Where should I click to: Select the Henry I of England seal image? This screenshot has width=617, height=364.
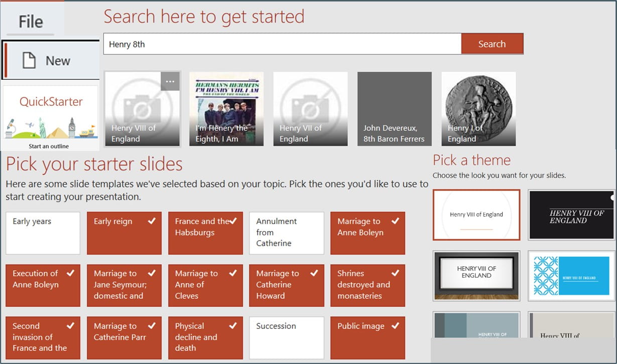point(478,109)
